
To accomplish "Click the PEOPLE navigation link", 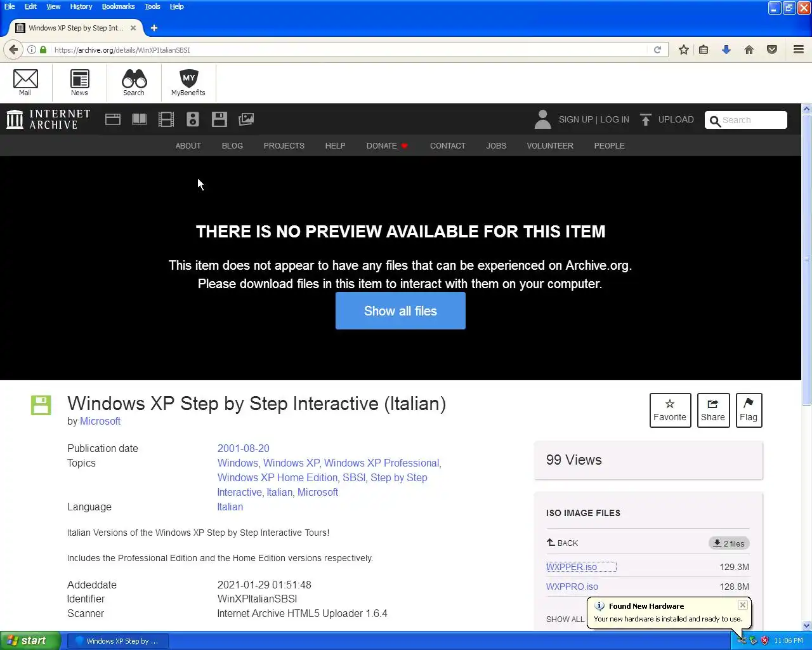I will 610,146.
